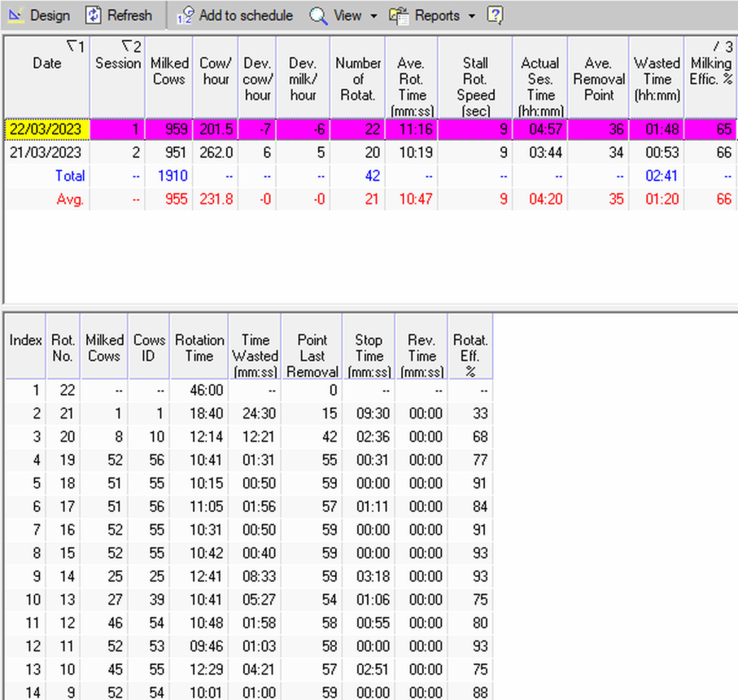Click the Point Last Removal column header

(x=312, y=356)
